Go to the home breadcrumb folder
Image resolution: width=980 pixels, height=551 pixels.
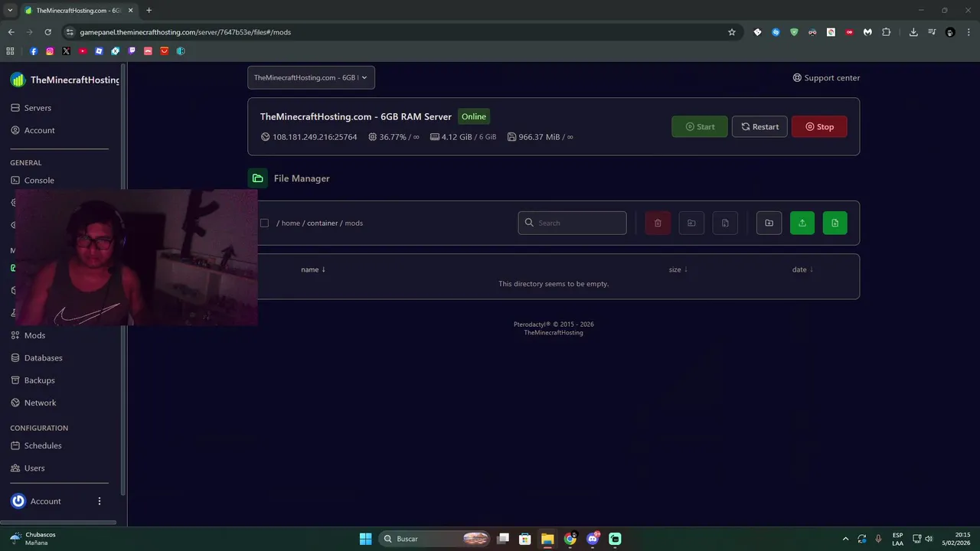coord(290,223)
